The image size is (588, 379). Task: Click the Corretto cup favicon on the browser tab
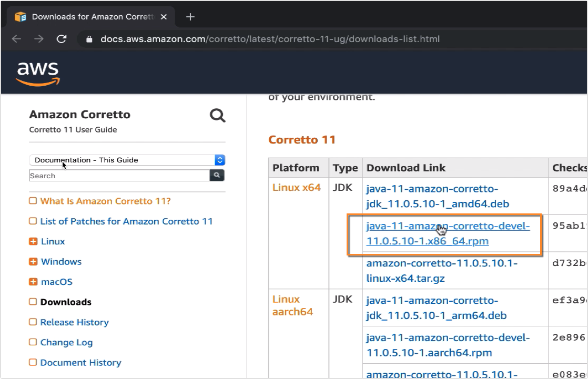click(22, 16)
